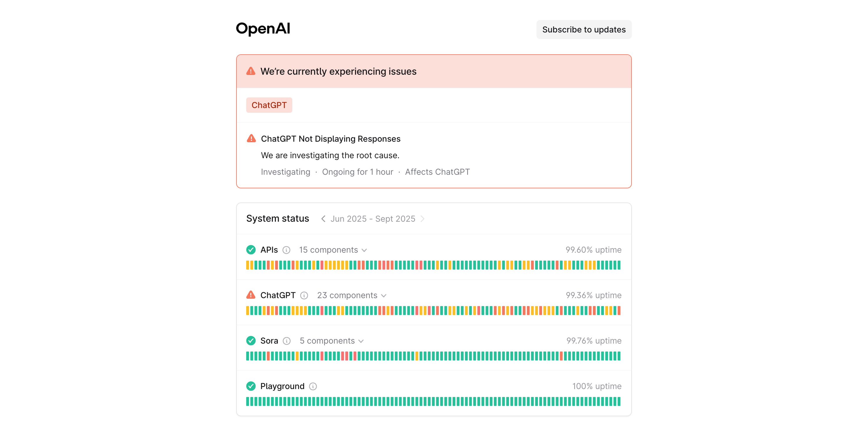Click the OpenAI logo
868x423 pixels.
[263, 29]
